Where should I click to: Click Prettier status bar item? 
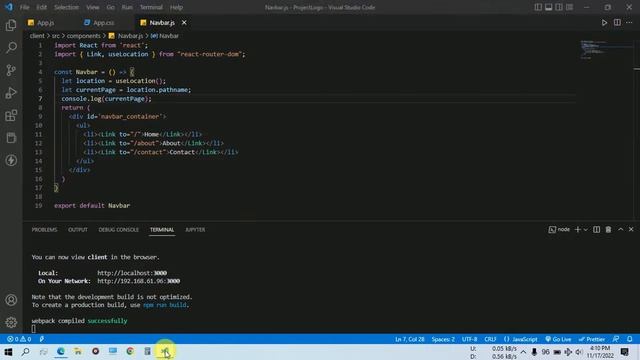click(592, 339)
